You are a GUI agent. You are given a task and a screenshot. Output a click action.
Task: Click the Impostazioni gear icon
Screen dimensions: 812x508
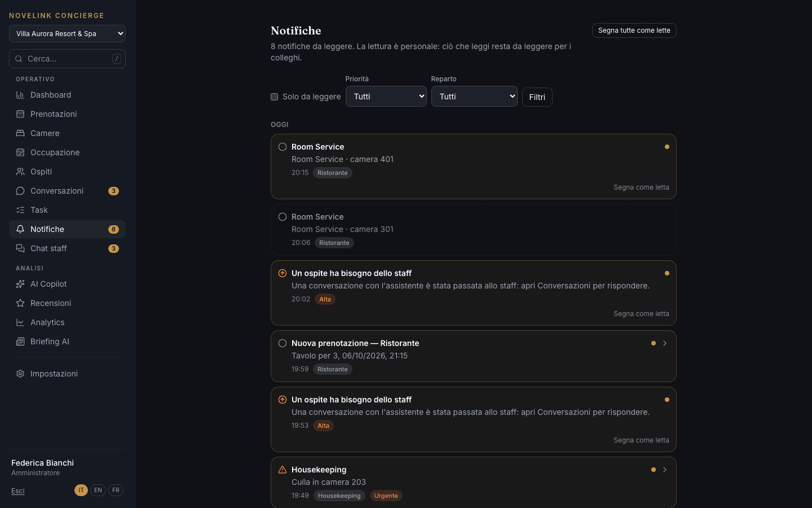coord(20,374)
